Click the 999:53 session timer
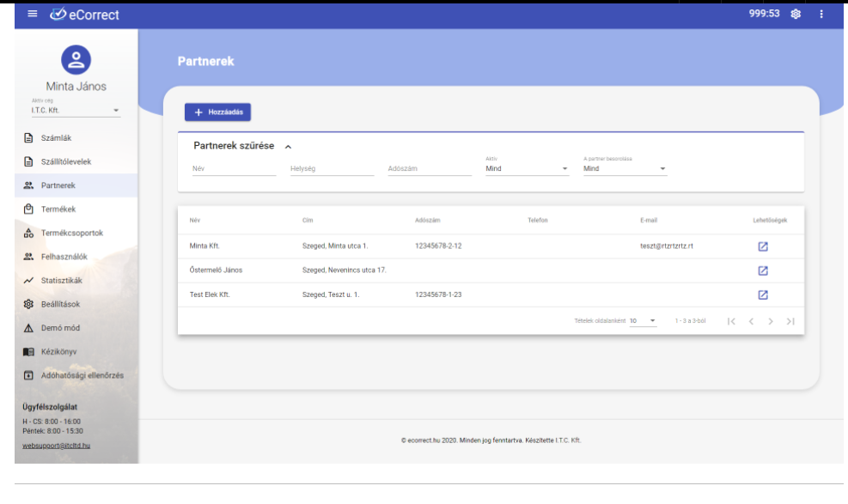This screenshot has height=504, width=848. [764, 14]
